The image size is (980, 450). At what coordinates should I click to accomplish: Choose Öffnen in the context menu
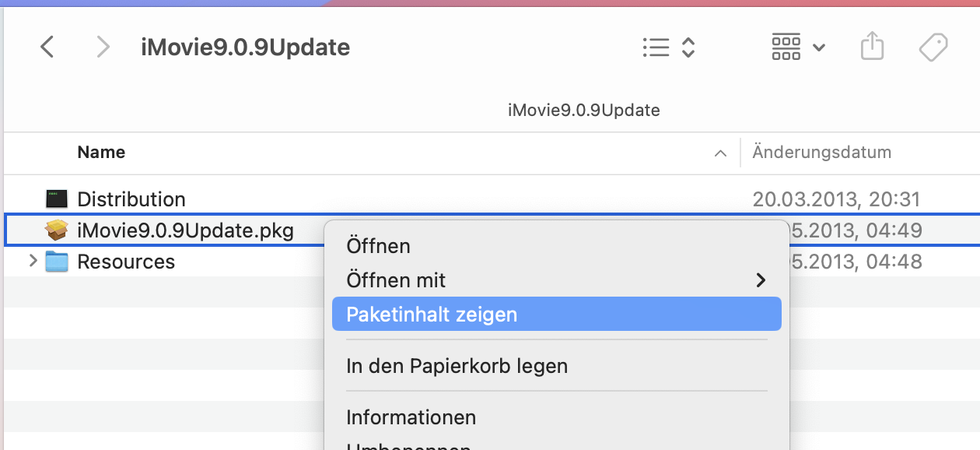coord(378,246)
